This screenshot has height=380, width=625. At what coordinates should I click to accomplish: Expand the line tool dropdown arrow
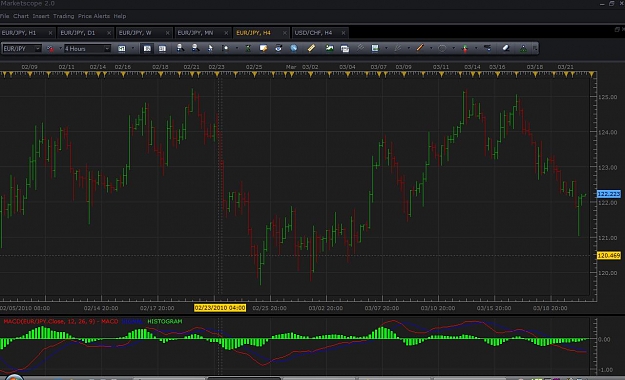tap(431, 48)
